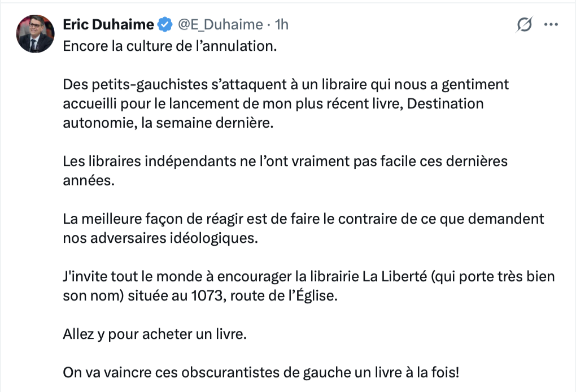Click the book title word "Destination"
The width and height of the screenshot is (576, 392).
click(447, 103)
